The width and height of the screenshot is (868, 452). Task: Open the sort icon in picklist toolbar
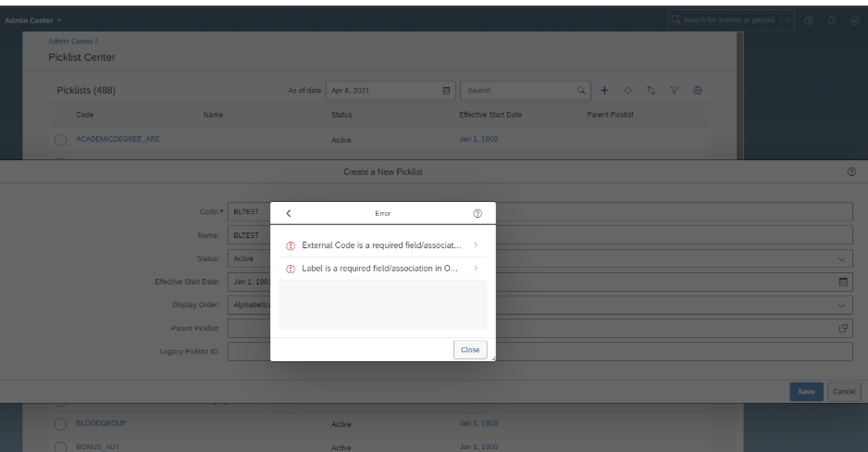(651, 90)
